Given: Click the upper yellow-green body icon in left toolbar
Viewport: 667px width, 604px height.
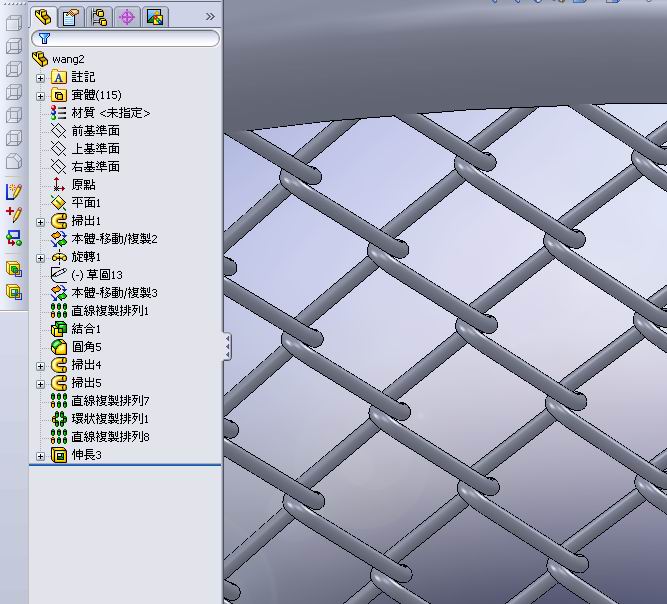Looking at the screenshot, I should coord(14,269).
